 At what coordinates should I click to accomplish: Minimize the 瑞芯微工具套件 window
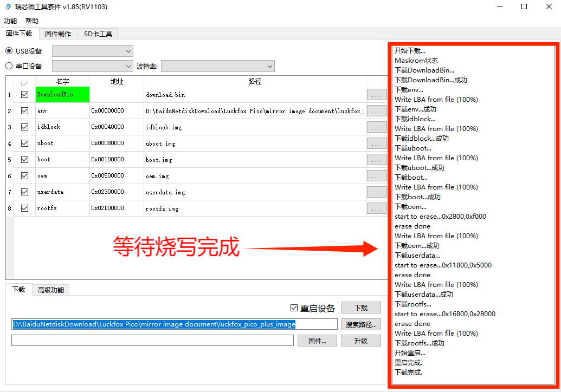(500, 7)
